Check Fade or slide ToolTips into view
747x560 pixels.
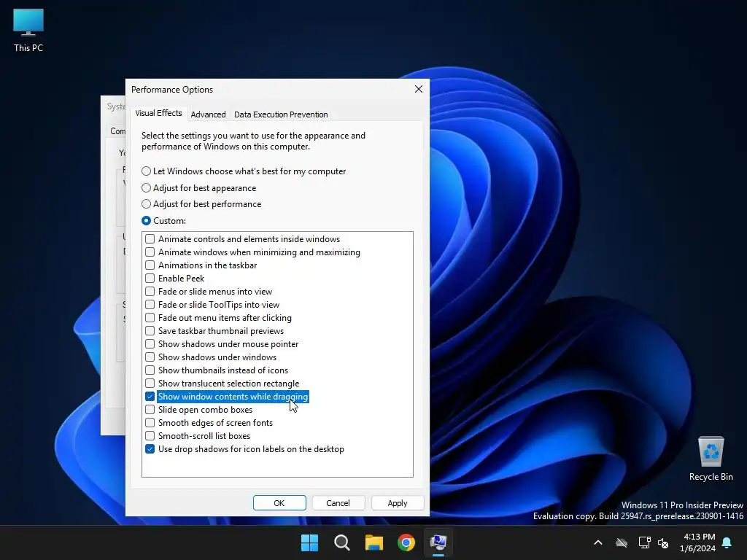150,304
